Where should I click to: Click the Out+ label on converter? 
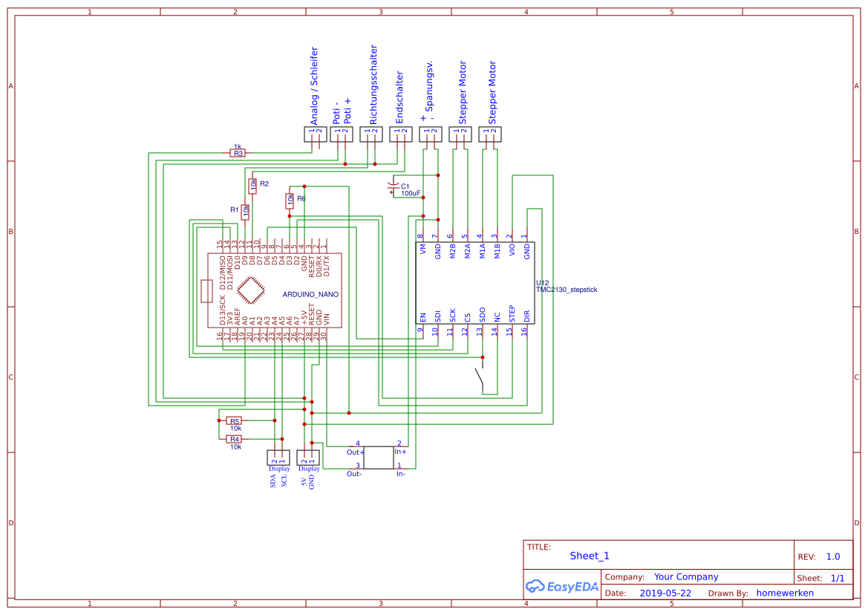click(x=356, y=452)
